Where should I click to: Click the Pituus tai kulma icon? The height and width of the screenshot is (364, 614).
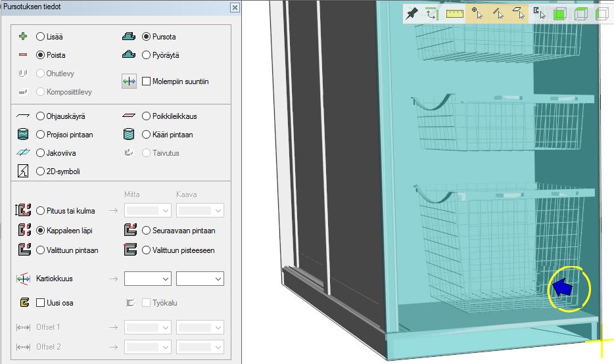pos(23,210)
